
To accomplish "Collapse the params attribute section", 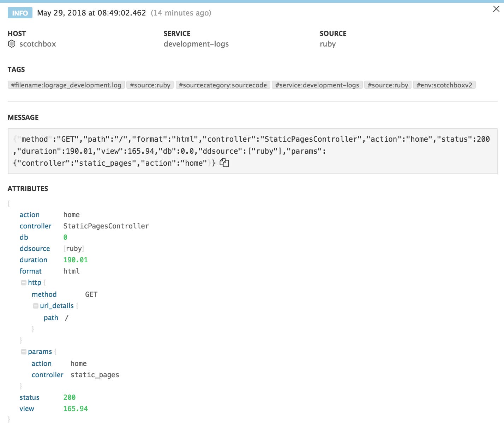I will click(x=24, y=351).
